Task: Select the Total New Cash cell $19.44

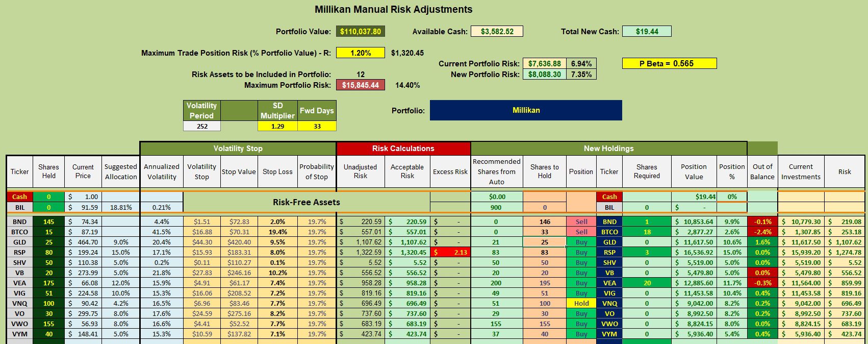Action: [x=647, y=32]
